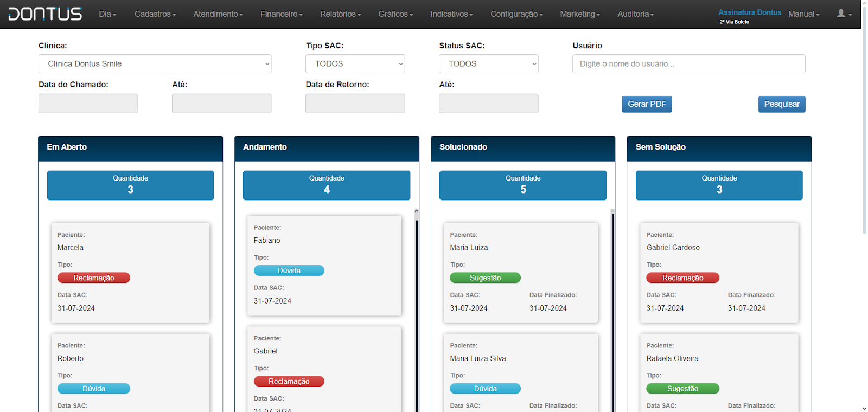
Task: Click the Solucionado column header
Action: (523, 148)
